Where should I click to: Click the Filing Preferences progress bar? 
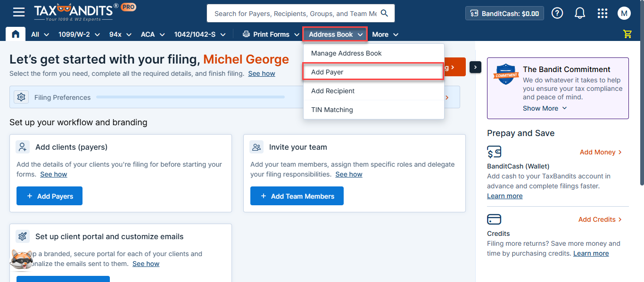(190, 97)
